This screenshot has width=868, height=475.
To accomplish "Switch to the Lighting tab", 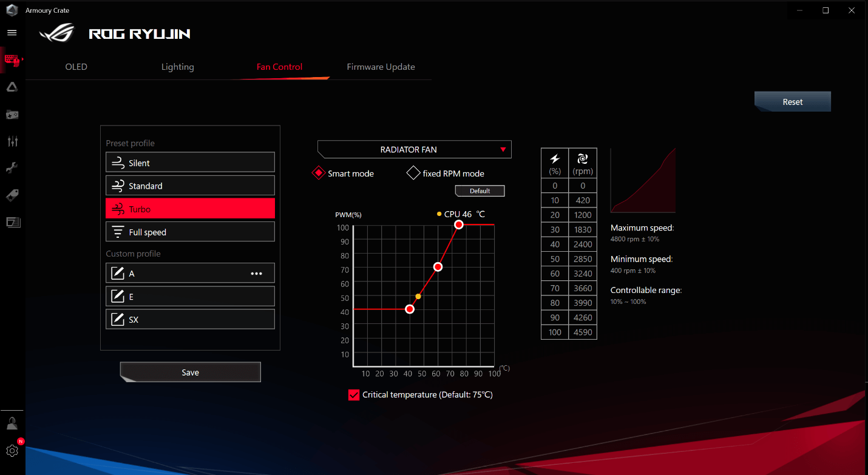I will click(x=178, y=67).
